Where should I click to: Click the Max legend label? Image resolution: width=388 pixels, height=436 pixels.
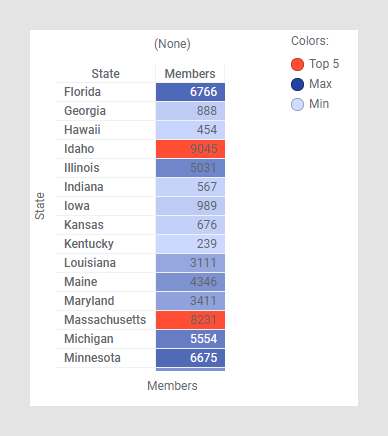320,84
